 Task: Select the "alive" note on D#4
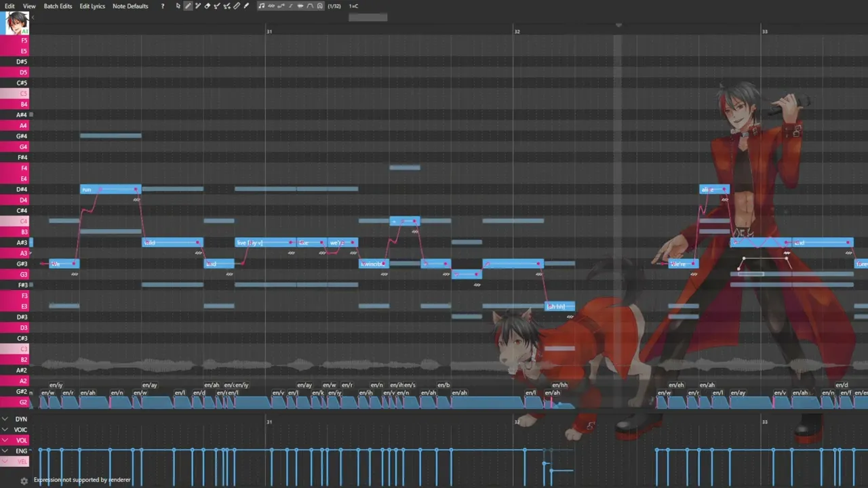[x=714, y=189]
